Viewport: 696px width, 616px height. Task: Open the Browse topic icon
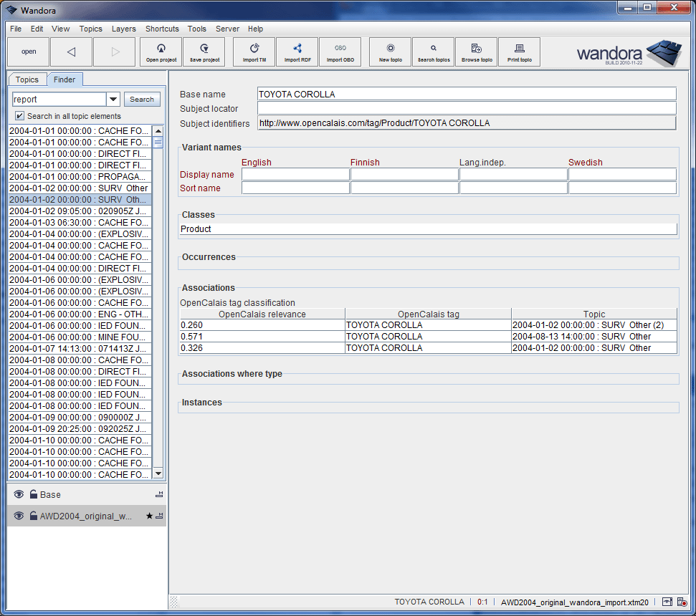coord(476,51)
